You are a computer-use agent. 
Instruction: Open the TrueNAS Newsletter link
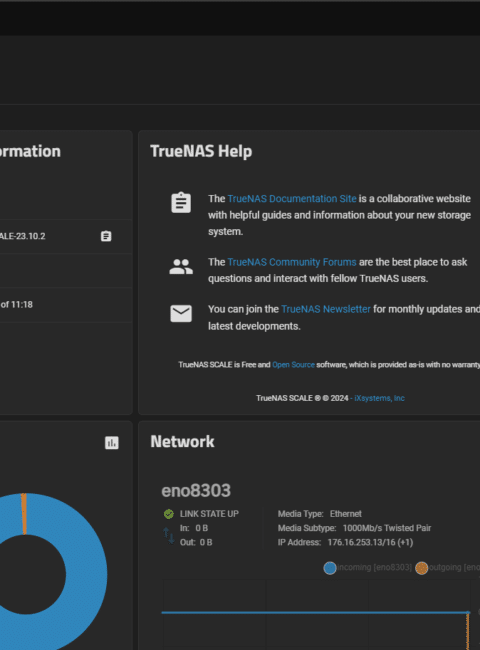[326, 309]
